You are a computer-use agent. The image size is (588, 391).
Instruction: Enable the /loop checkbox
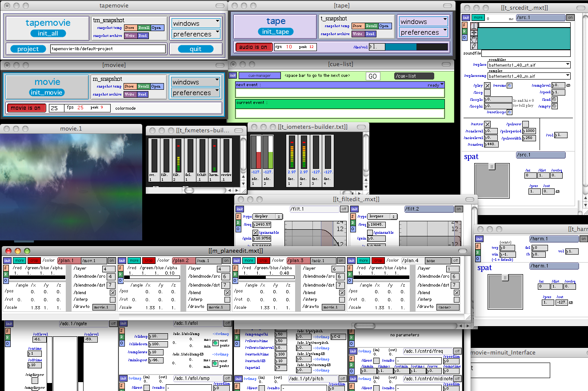click(x=488, y=93)
